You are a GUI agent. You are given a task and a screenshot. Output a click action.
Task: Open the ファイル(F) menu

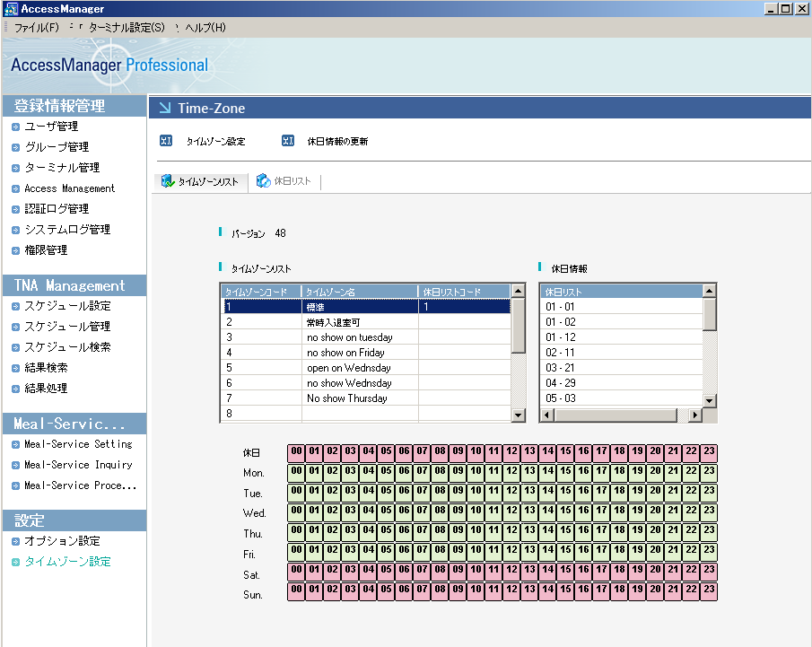click(36, 28)
